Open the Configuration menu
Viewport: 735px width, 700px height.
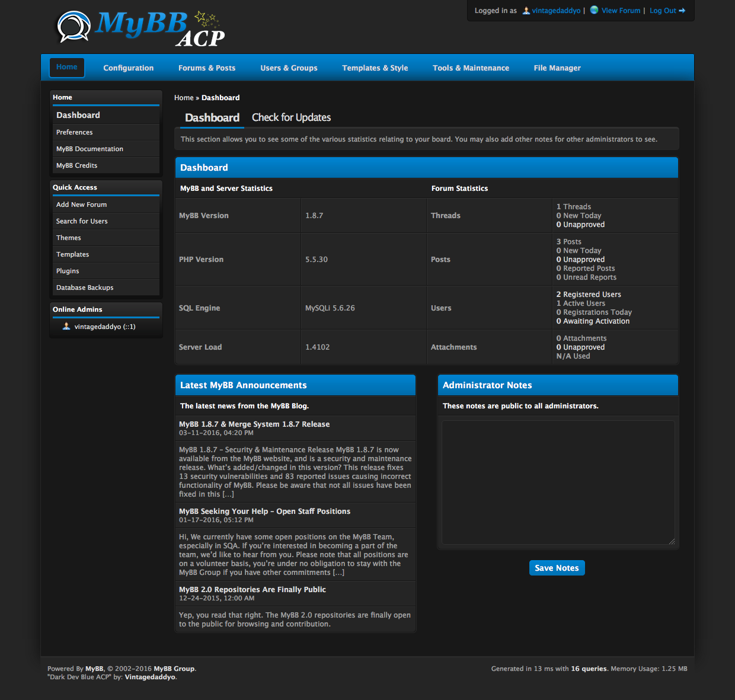(128, 68)
